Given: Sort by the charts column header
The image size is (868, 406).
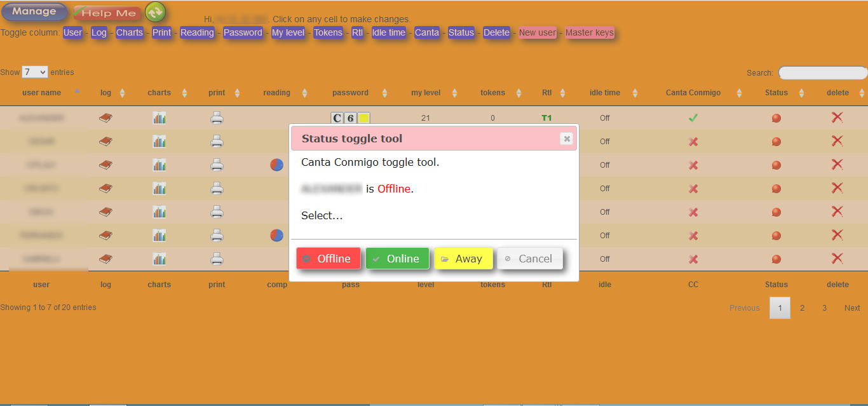Looking at the screenshot, I should coord(159,93).
